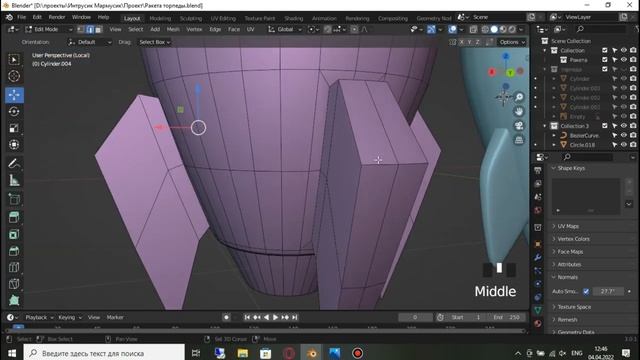The width and height of the screenshot is (640, 360).
Task: Select the Poly Build tool
Action: [14, 301]
